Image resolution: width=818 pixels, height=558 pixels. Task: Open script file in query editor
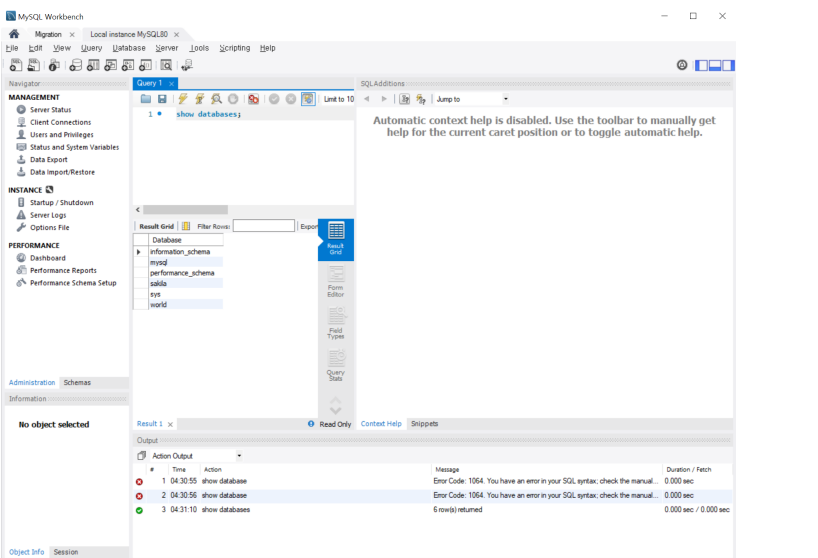click(x=146, y=99)
